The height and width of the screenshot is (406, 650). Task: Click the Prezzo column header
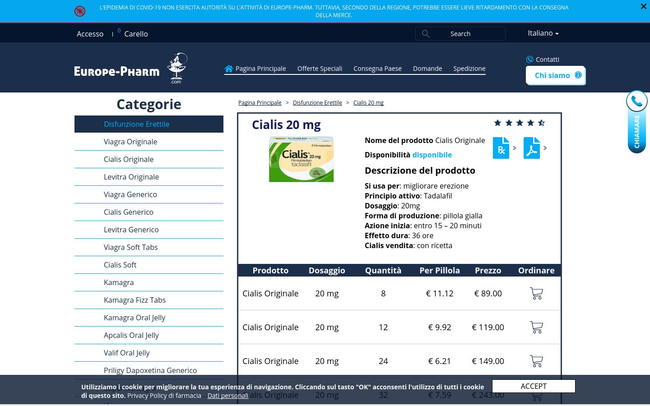(x=488, y=270)
